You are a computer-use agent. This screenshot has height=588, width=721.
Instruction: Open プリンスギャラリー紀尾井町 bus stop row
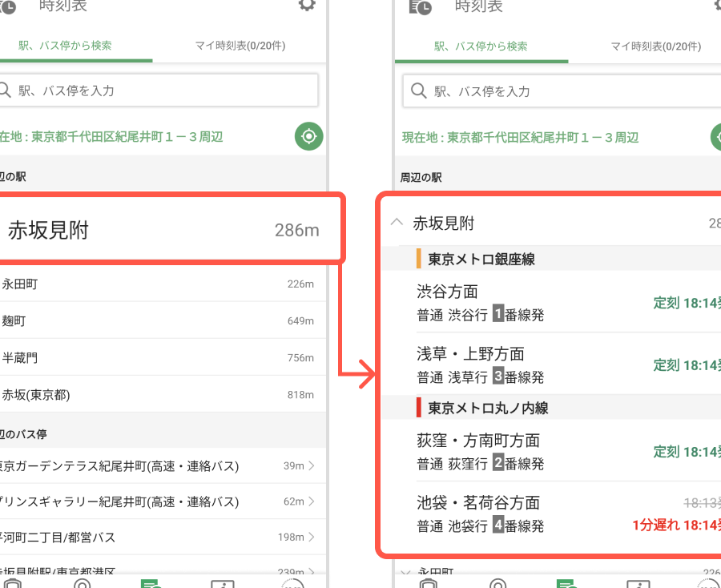click(163, 501)
